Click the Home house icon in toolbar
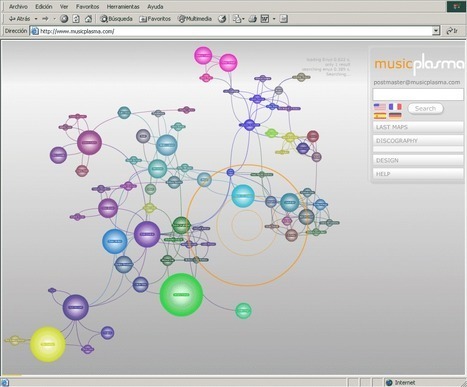 pos(88,19)
